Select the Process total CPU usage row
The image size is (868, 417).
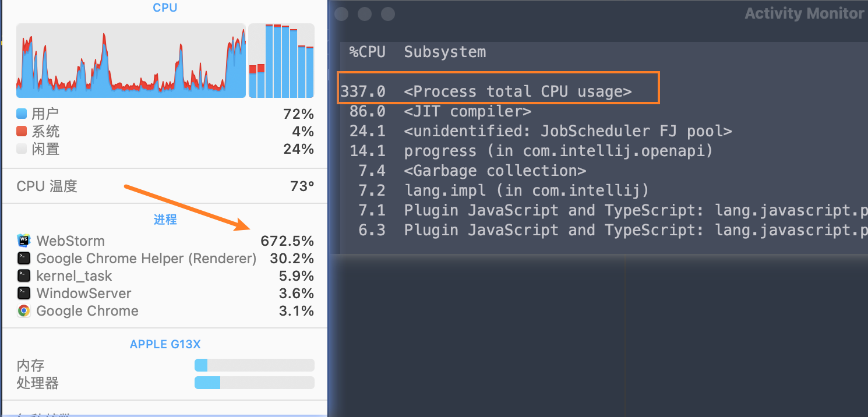pyautogui.click(x=517, y=91)
